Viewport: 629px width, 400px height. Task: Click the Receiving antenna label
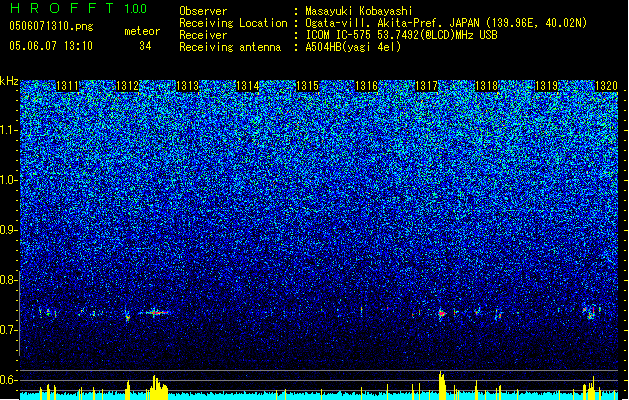click(x=230, y=47)
